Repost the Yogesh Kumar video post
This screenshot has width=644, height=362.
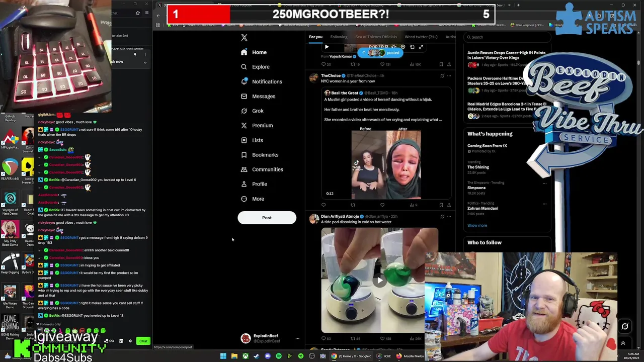tap(355, 64)
